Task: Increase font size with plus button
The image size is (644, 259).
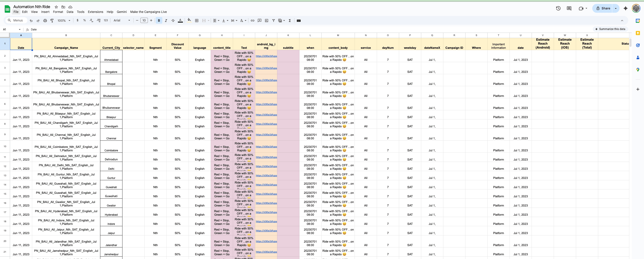Action: [x=151, y=21]
